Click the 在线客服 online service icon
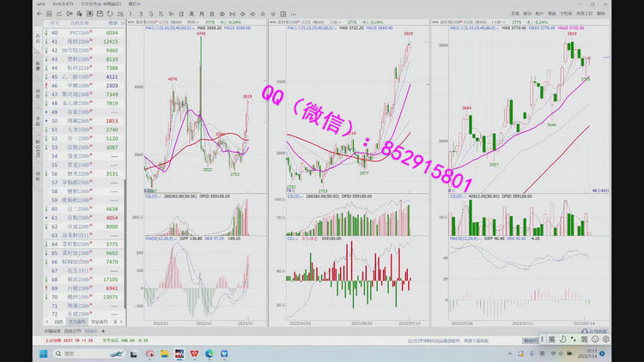 point(596,330)
